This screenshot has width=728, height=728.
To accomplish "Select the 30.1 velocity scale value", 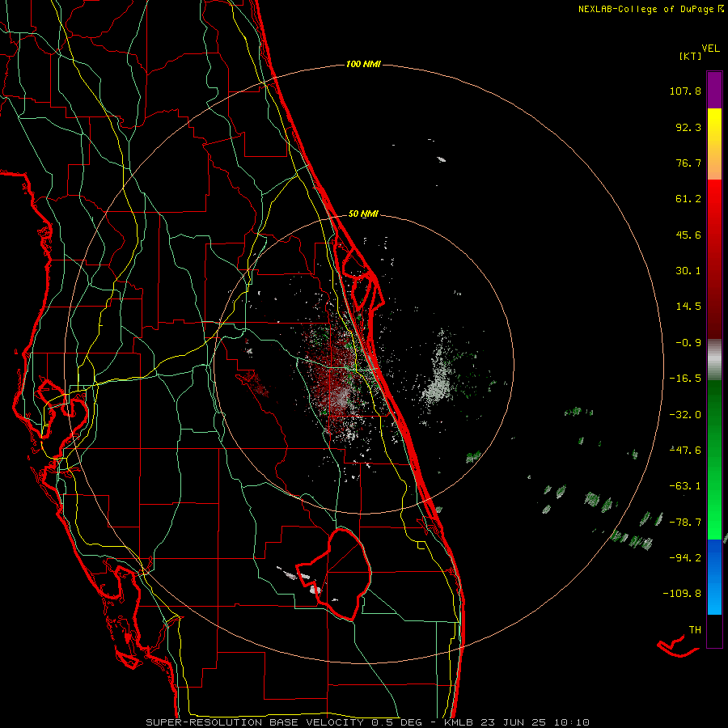I will (x=688, y=271).
